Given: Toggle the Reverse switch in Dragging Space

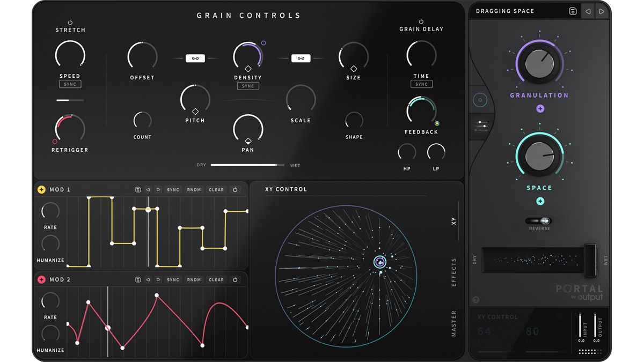Looking at the screenshot, I should point(540,220).
